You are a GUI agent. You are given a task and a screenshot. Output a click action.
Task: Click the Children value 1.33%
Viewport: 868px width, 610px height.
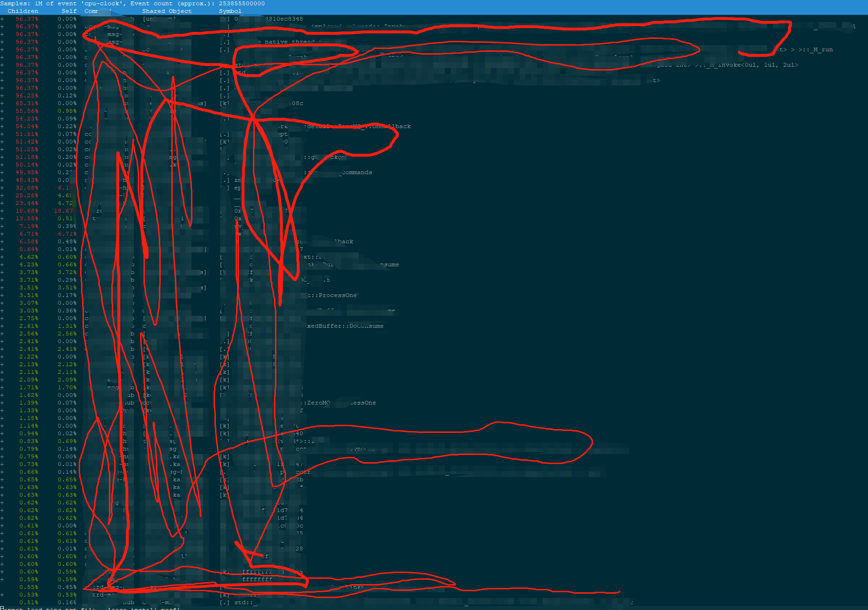click(29, 411)
